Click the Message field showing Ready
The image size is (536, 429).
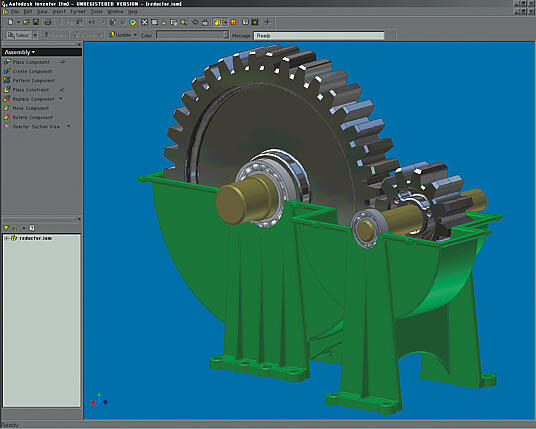click(x=319, y=36)
